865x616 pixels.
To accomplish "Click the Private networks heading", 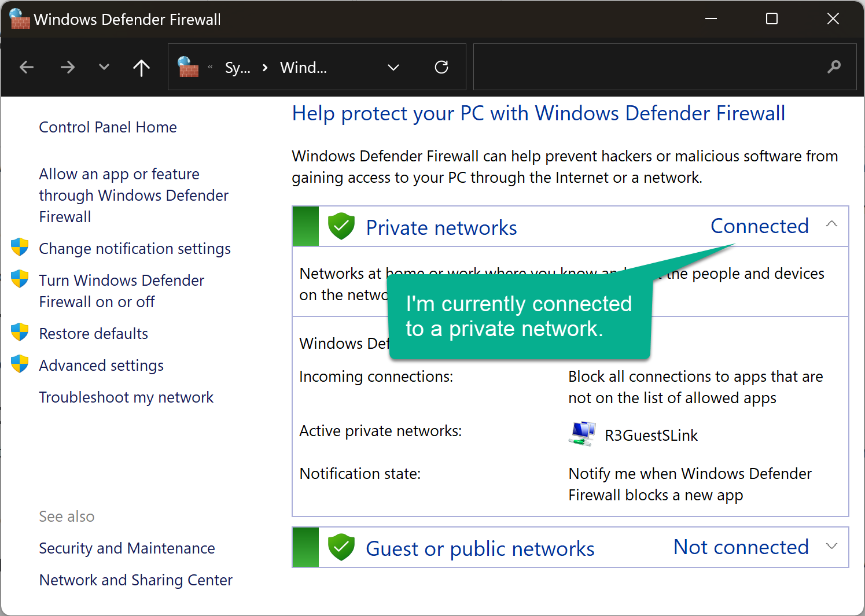I will click(x=441, y=228).
